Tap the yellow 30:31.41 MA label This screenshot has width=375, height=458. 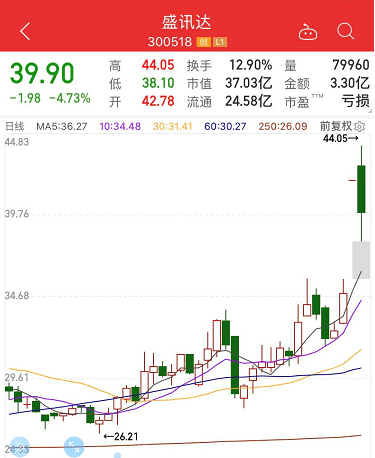click(173, 127)
